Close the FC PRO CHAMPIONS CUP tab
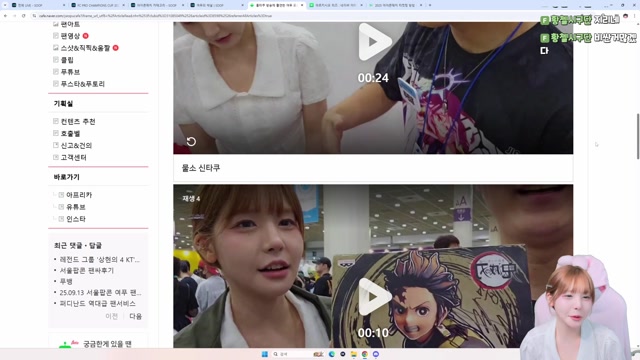Viewport: 640px width, 360px height. coord(123,5)
